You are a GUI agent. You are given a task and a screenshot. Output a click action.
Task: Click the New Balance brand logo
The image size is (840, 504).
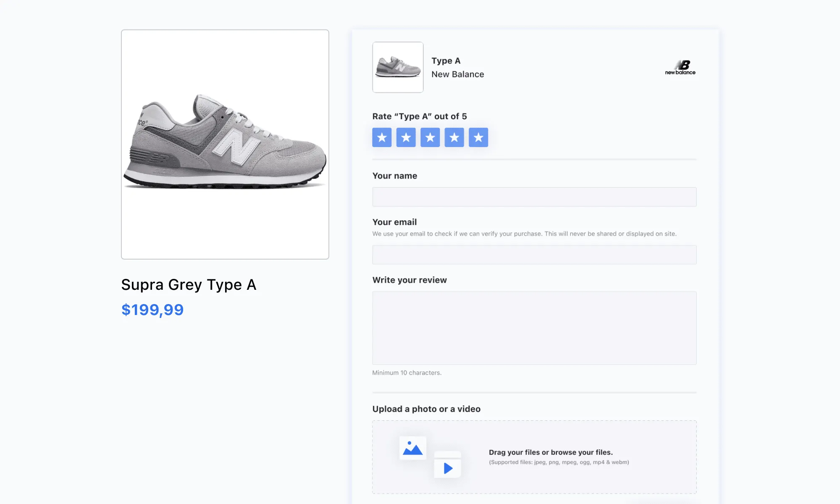click(680, 67)
